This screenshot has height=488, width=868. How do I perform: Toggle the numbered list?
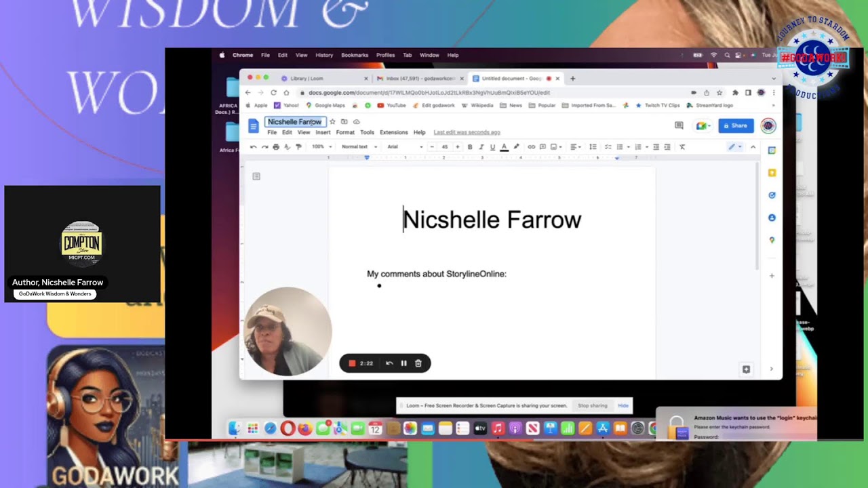(x=638, y=147)
